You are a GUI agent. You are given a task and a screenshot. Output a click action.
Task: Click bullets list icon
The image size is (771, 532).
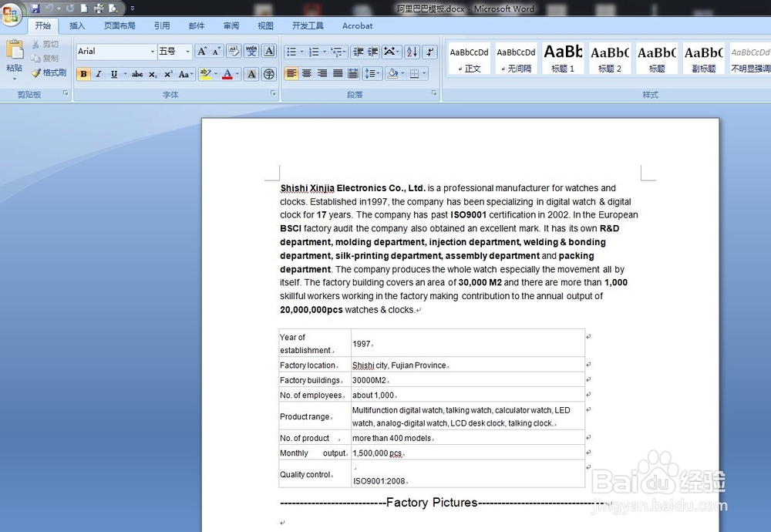tap(291, 51)
